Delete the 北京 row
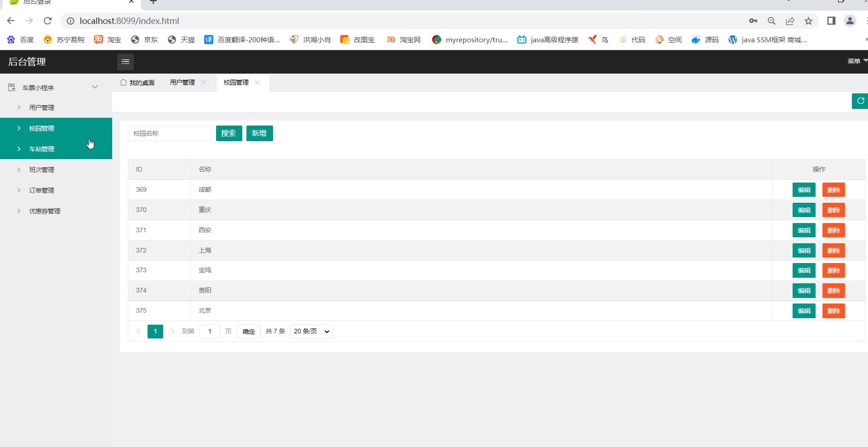This screenshot has height=447, width=868. coord(834,311)
